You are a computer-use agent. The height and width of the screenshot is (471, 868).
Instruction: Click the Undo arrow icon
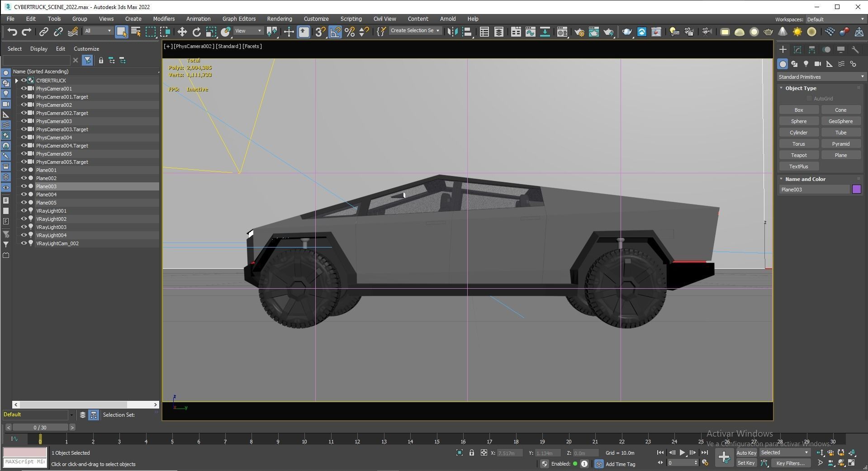12,32
